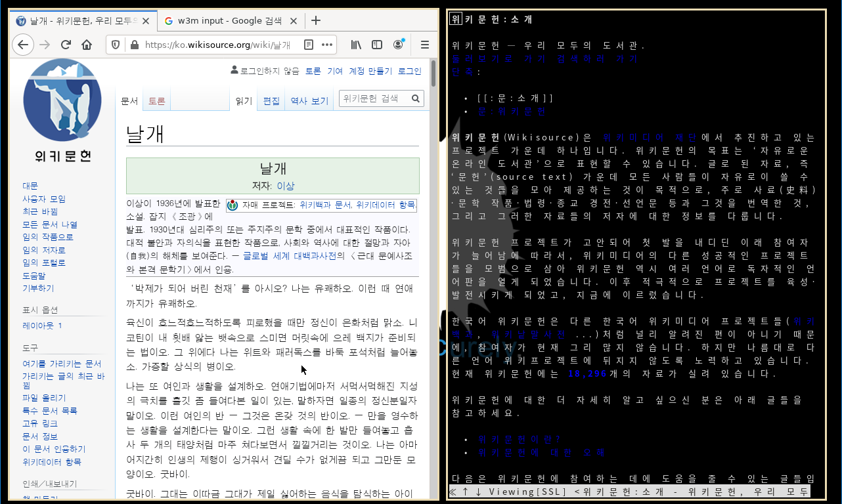
Task: Open 파일 올리기 tool link
Action: 44,398
